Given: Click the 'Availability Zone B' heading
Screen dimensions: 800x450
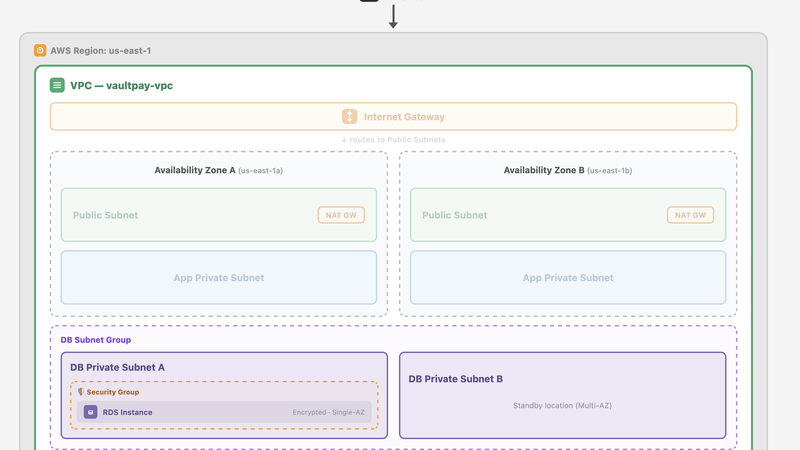Looking at the screenshot, I should (x=544, y=170).
